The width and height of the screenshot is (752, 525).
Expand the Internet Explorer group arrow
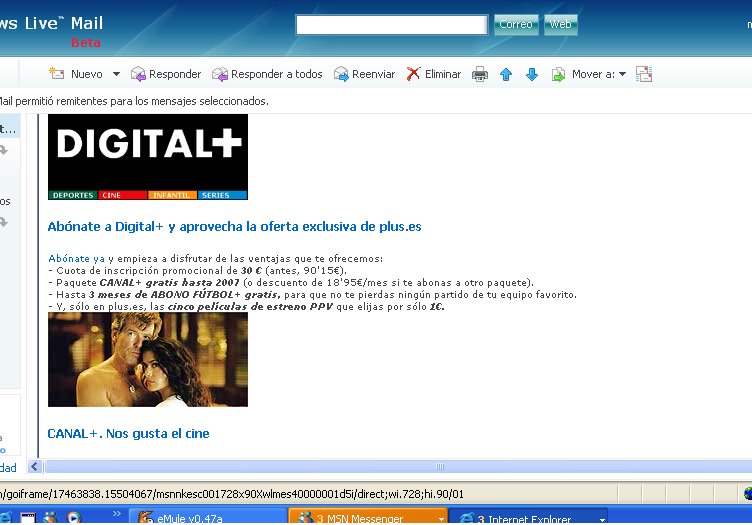601,520
